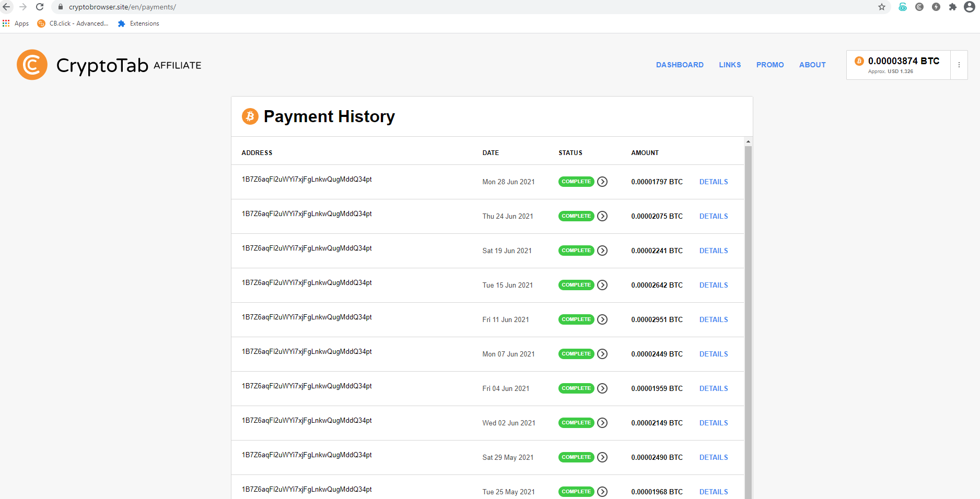Viewport: 980px width, 499px height.
Task: Click the arrow icon for Wed 02 Jun 2021
Action: (x=602, y=423)
